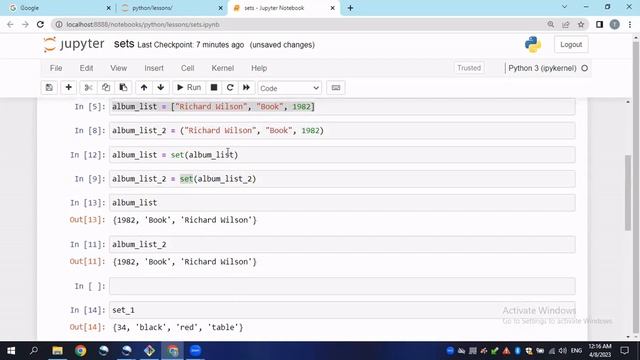Image resolution: width=640 pixels, height=360 pixels.
Task: Move selected cell down arrow
Action: coord(161,88)
